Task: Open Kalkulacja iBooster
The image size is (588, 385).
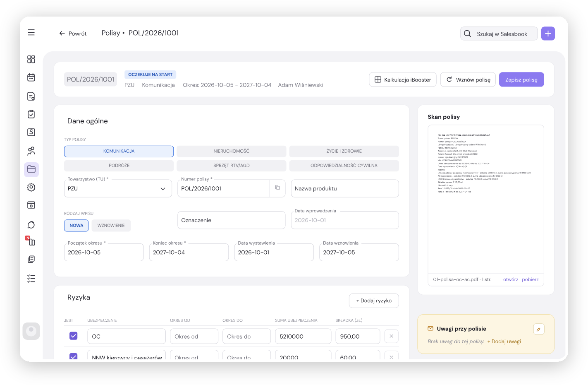Action: pos(403,79)
